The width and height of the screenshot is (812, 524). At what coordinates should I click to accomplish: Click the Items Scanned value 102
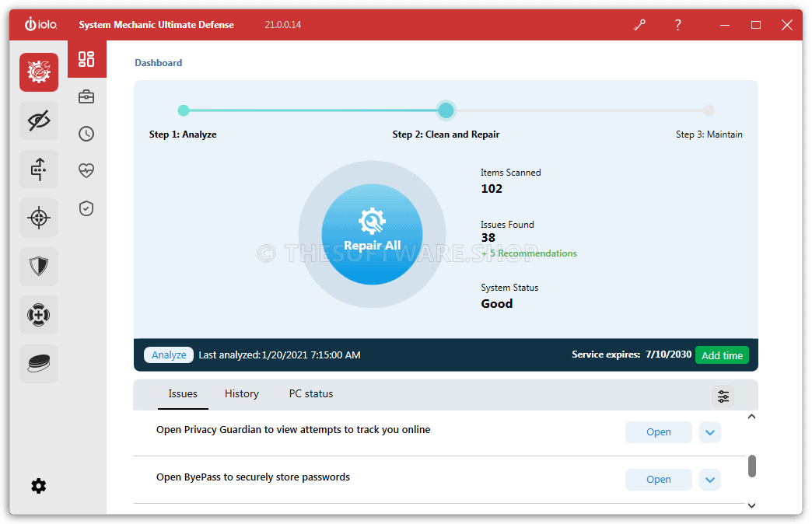click(x=492, y=189)
